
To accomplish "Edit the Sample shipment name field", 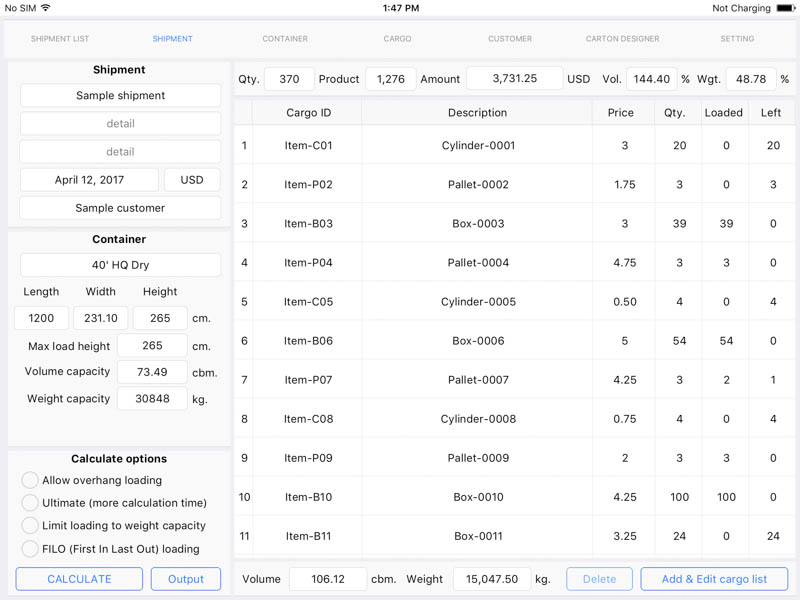I will [x=120, y=95].
